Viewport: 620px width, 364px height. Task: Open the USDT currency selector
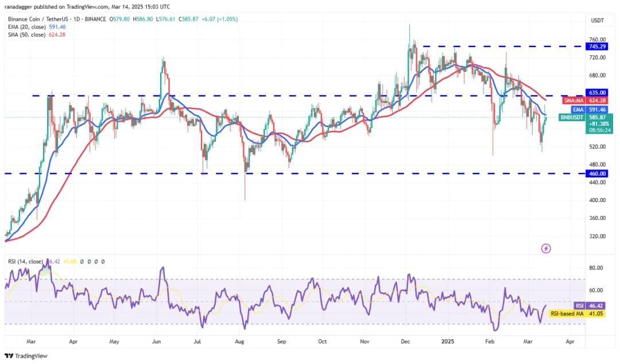597,20
